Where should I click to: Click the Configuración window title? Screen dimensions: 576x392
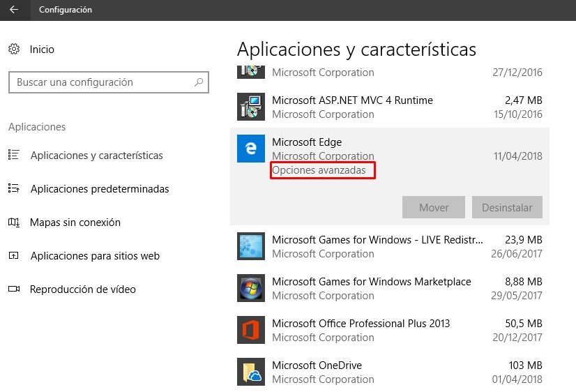pyautogui.click(x=66, y=10)
